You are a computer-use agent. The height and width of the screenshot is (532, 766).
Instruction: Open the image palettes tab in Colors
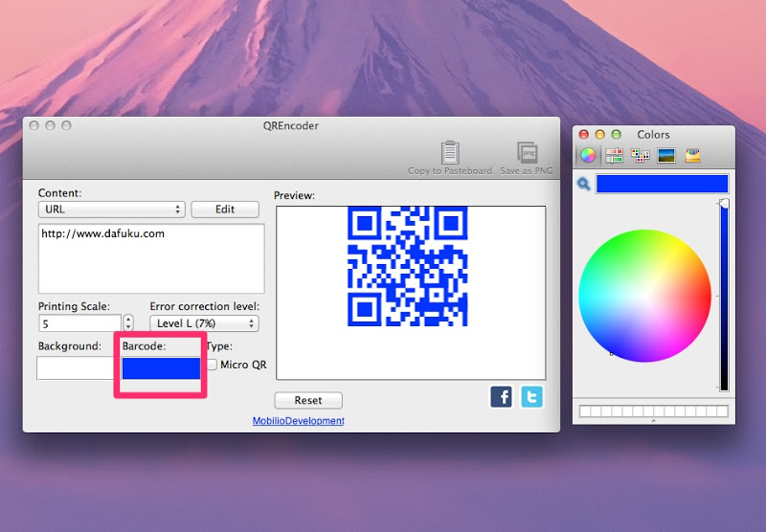click(x=666, y=156)
